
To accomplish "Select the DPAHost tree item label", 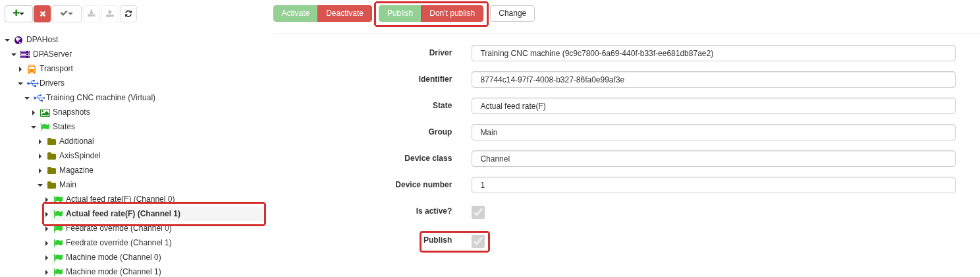I will coord(42,40).
